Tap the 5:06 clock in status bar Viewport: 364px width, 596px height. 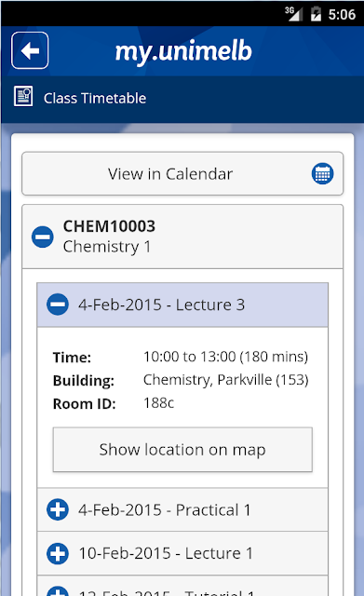pos(342,15)
